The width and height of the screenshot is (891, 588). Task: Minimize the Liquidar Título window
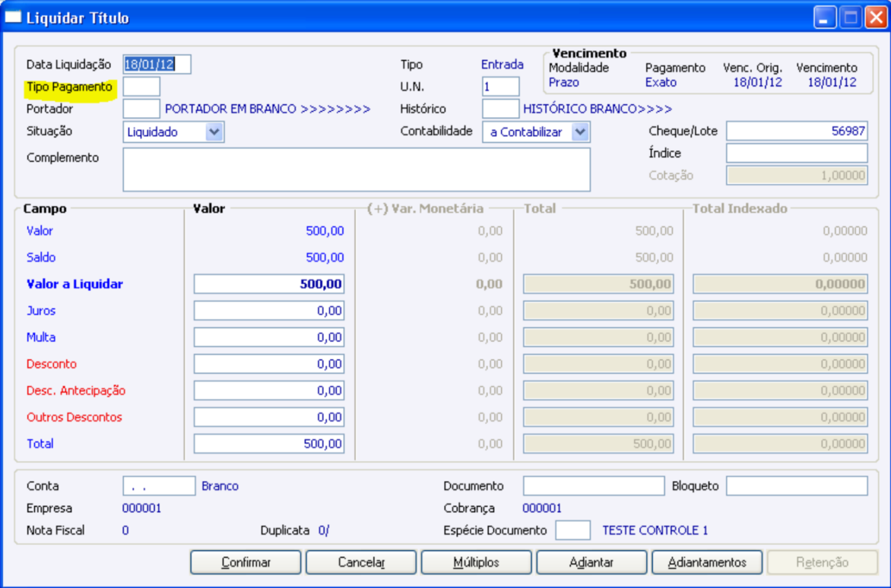pyautogui.click(x=826, y=17)
